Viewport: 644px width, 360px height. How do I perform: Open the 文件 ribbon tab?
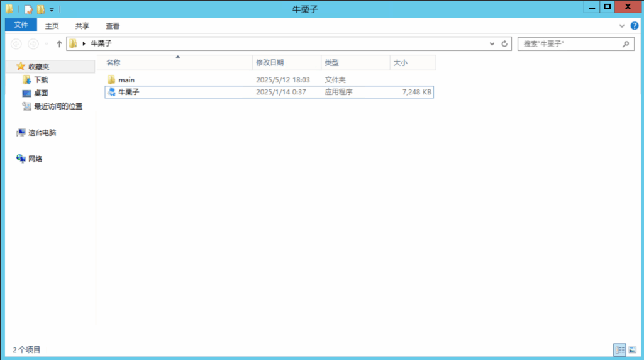coord(21,25)
